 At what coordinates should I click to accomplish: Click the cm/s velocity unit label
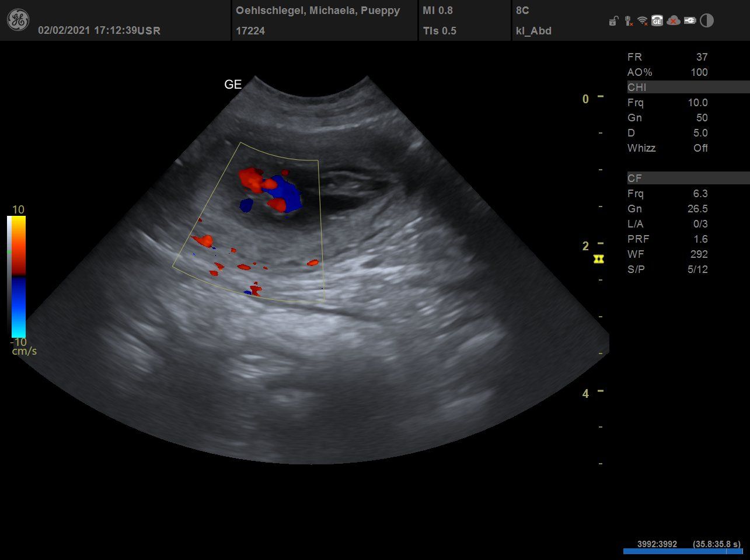[24, 351]
